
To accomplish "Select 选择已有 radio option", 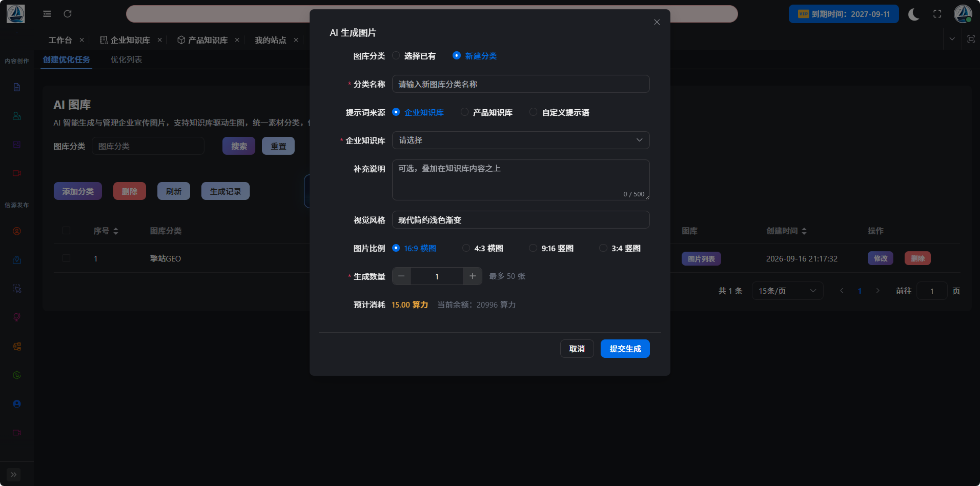I will pyautogui.click(x=414, y=56).
